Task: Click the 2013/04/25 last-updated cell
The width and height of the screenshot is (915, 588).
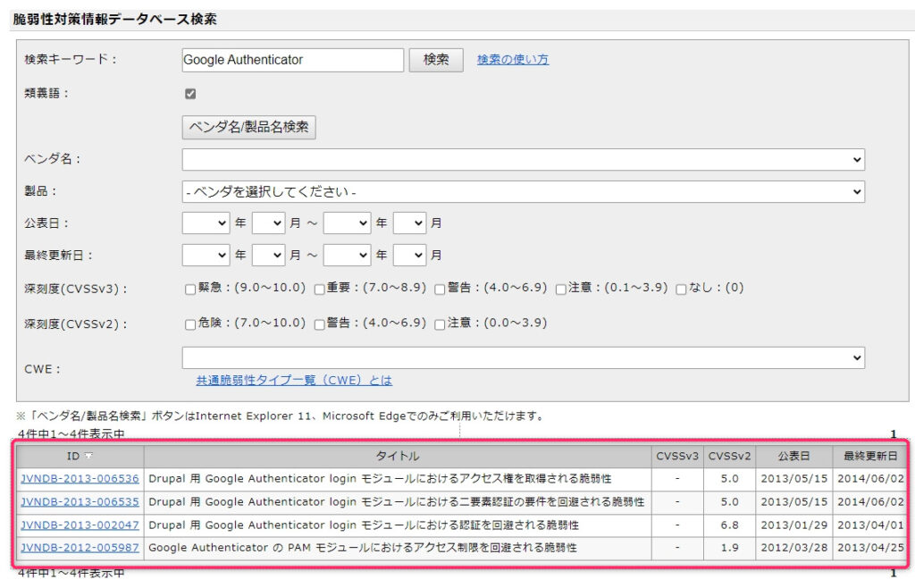Action: [x=870, y=548]
